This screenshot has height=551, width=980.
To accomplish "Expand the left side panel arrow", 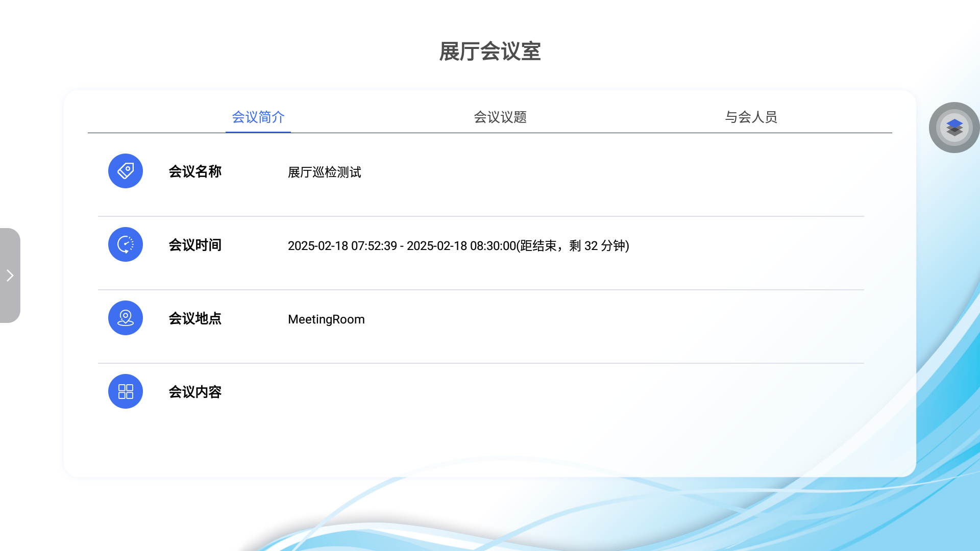I will point(10,275).
